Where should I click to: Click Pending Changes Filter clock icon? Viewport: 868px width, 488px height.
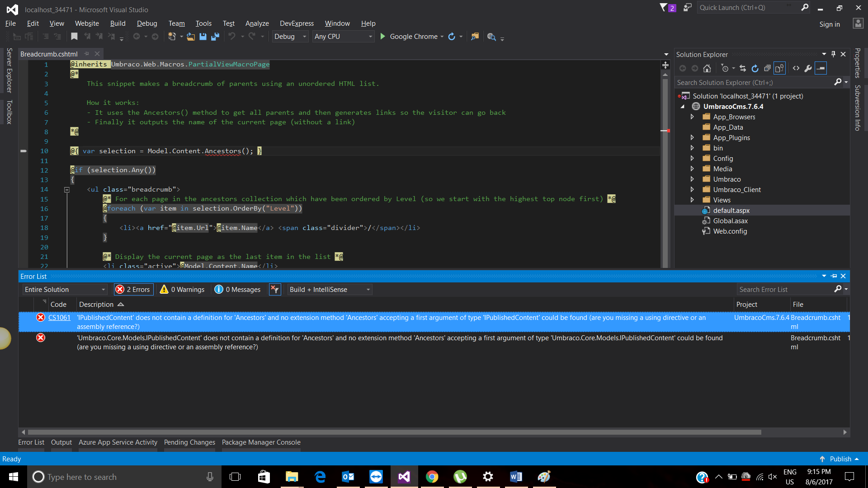click(725, 68)
